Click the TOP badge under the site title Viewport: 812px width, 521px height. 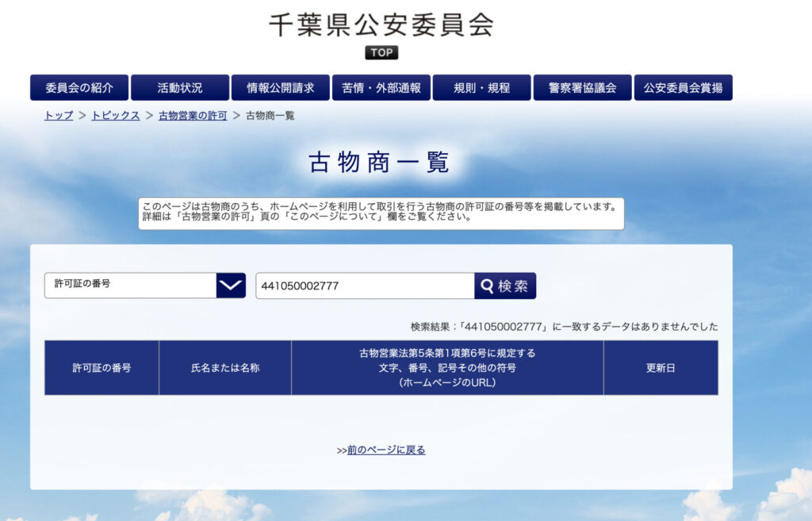click(x=381, y=53)
